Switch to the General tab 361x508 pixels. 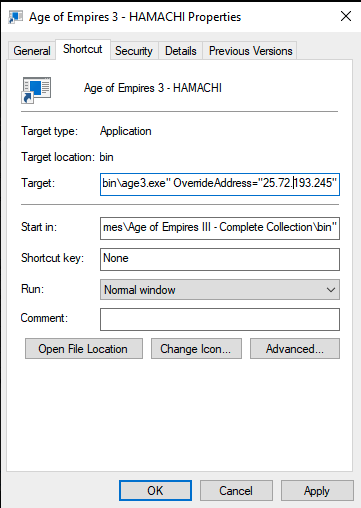click(x=32, y=51)
